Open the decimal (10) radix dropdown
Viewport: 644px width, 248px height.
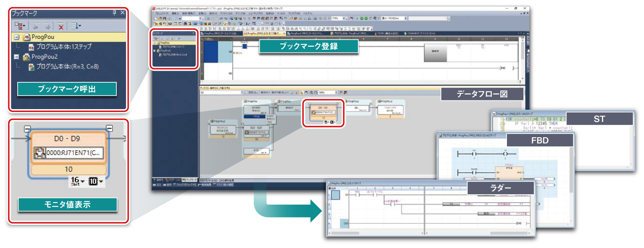click(95, 181)
